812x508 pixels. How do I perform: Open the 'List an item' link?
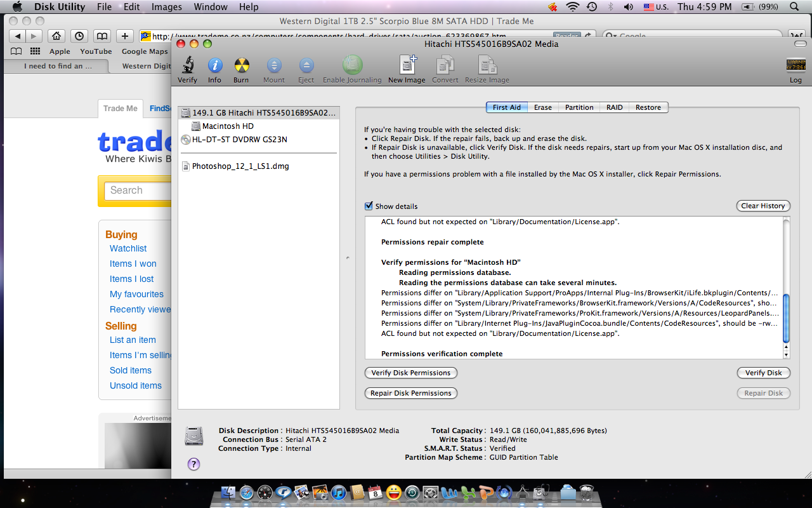[x=133, y=340]
